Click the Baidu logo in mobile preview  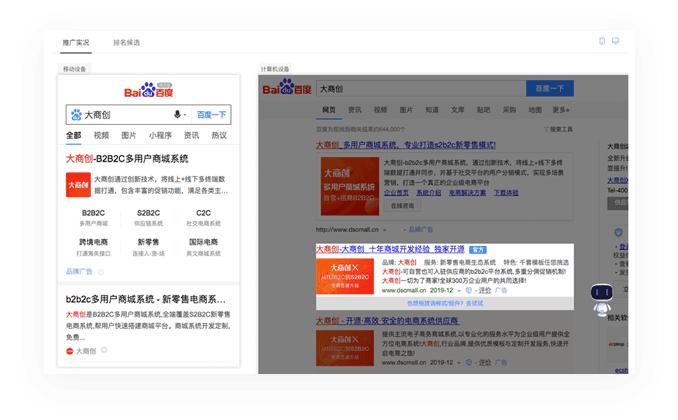148,90
